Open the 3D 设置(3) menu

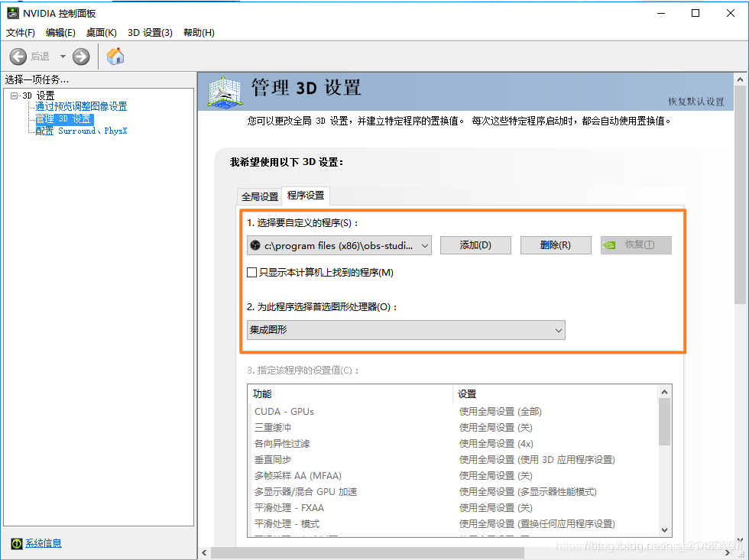(150, 32)
